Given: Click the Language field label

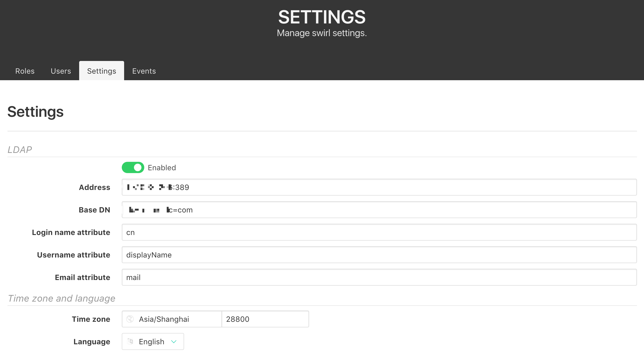Looking at the screenshot, I should coord(92,341).
